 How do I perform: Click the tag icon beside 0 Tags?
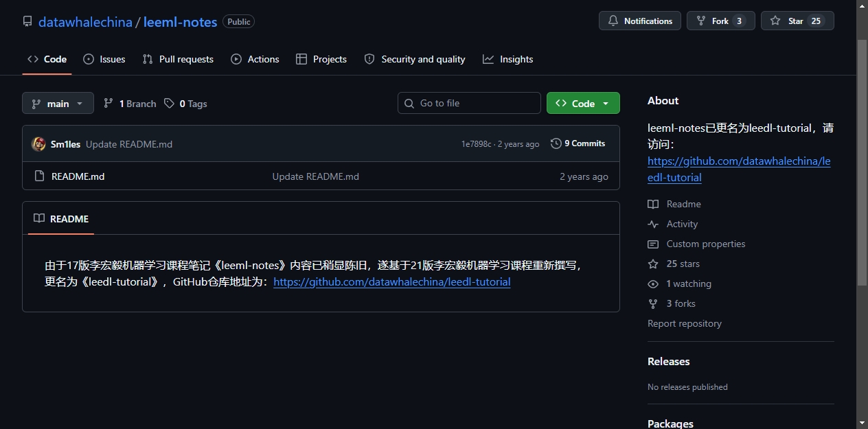169,103
